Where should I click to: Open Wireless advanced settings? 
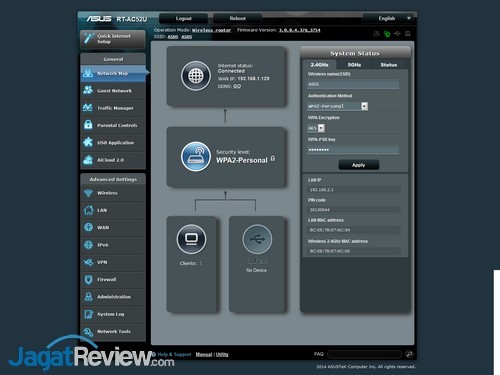113,193
